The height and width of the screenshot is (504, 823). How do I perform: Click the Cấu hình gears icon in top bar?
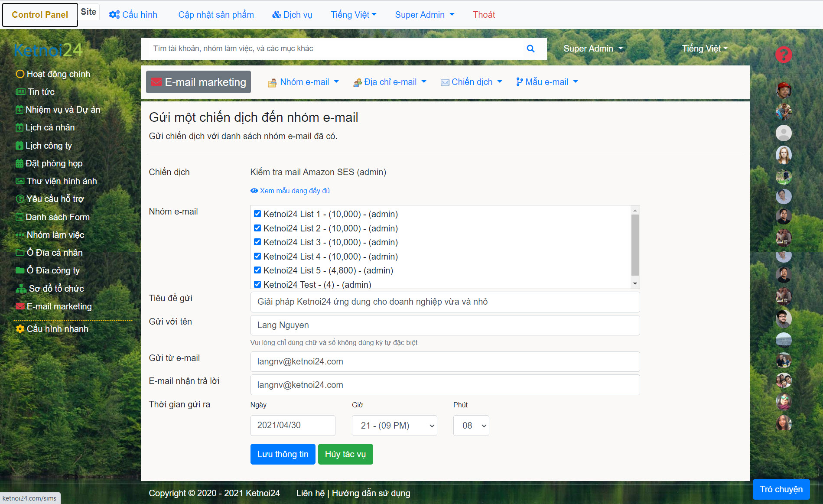point(114,15)
